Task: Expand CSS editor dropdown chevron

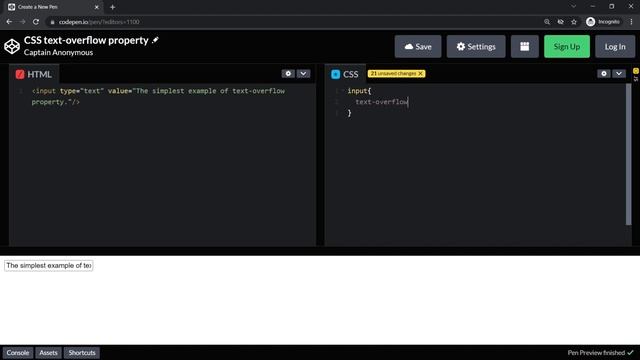Action: tap(619, 73)
